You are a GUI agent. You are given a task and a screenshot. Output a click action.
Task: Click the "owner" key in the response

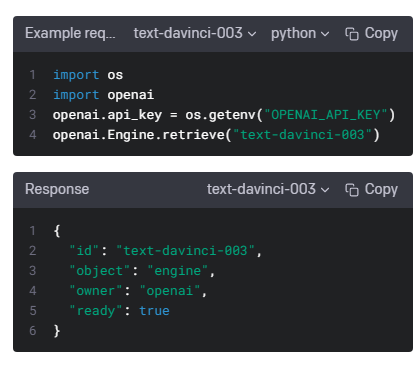(96, 291)
